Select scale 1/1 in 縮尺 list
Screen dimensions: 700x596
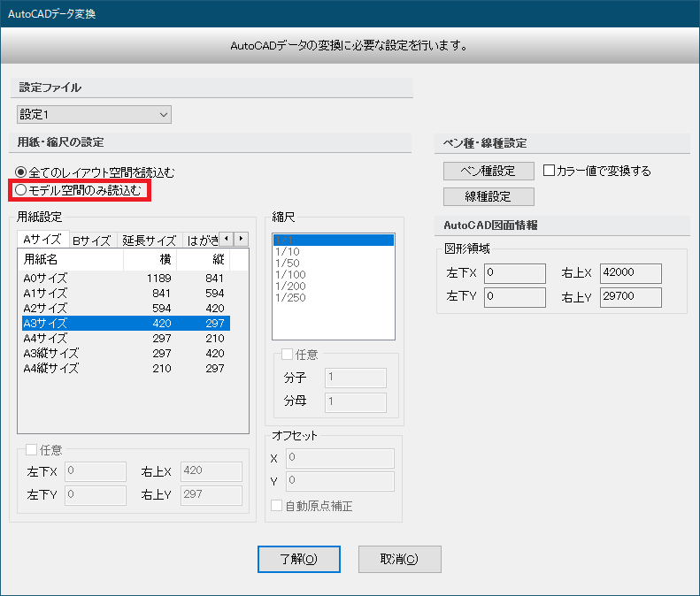coord(334,240)
